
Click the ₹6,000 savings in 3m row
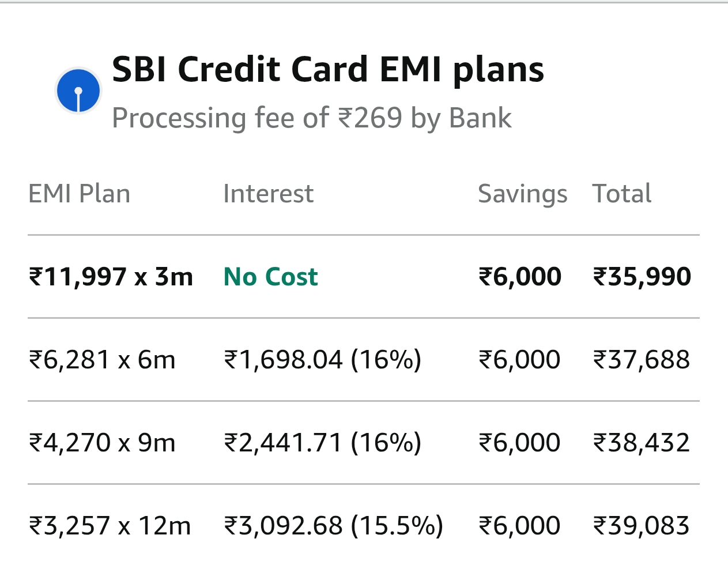pos(519,277)
